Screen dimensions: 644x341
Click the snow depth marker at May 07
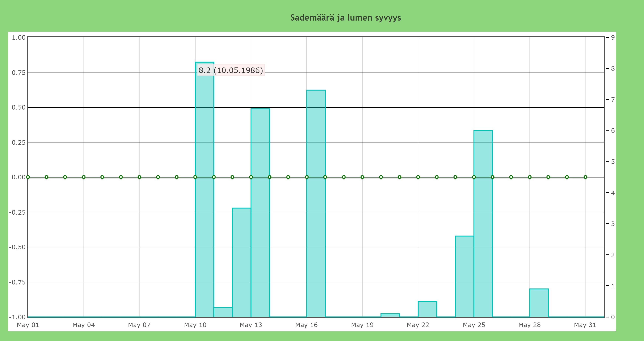point(140,177)
